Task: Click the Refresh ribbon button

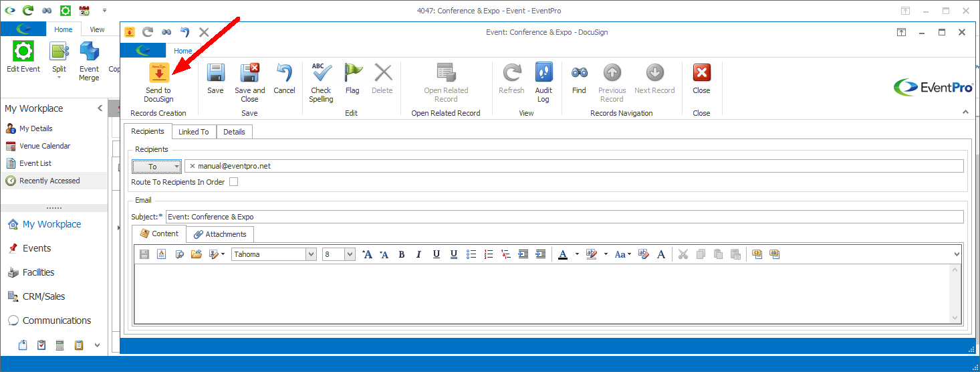Action: pos(511,79)
